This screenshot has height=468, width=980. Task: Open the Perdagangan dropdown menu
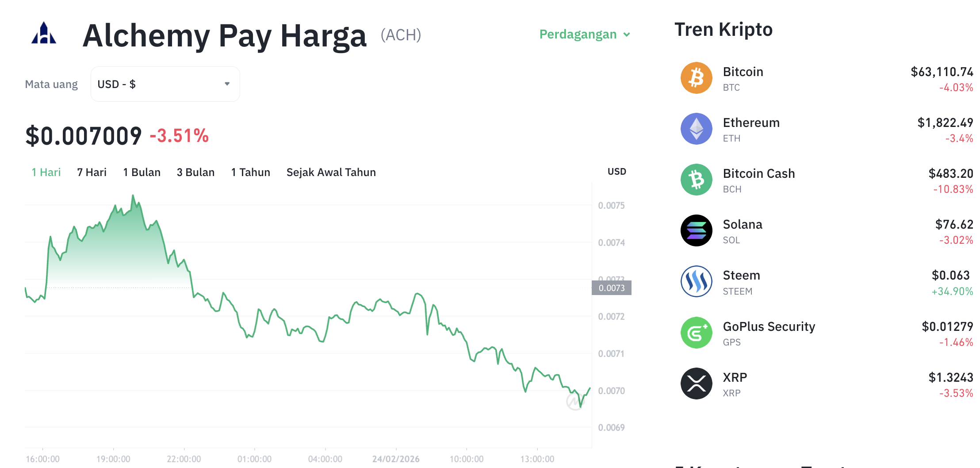pos(584,35)
